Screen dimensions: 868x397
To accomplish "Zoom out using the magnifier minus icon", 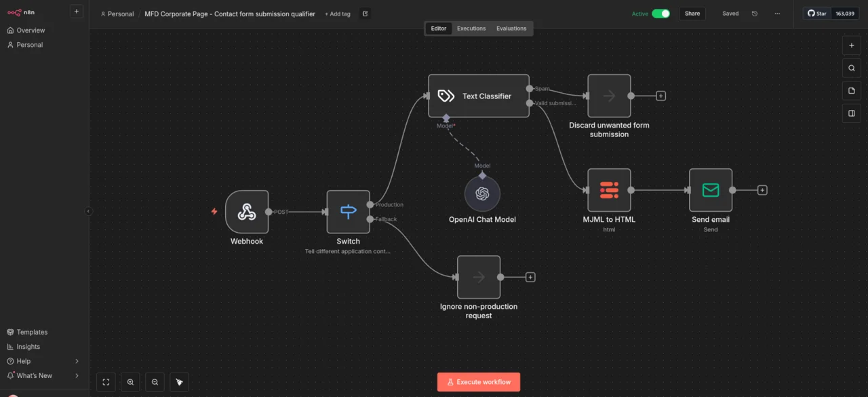I will pyautogui.click(x=155, y=381).
